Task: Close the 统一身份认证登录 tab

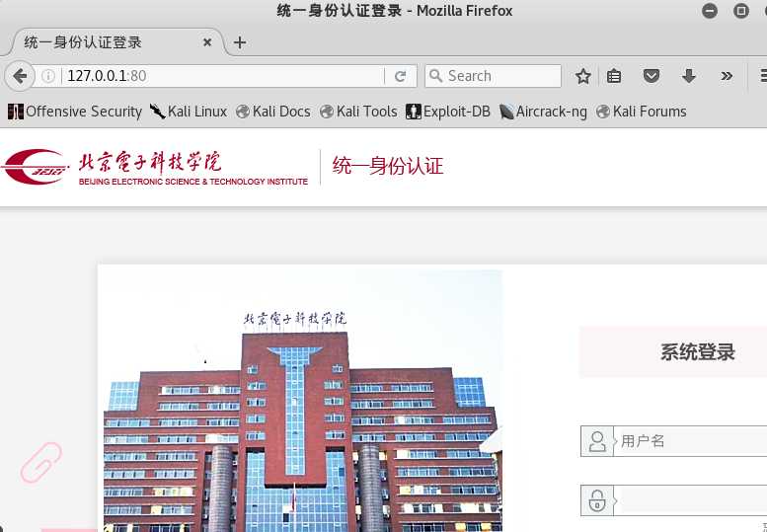Action: [x=207, y=42]
